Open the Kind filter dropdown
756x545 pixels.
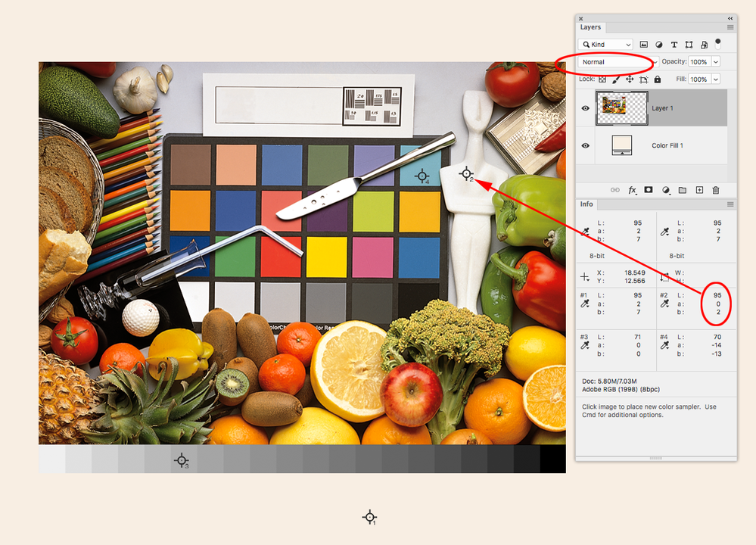pos(605,45)
